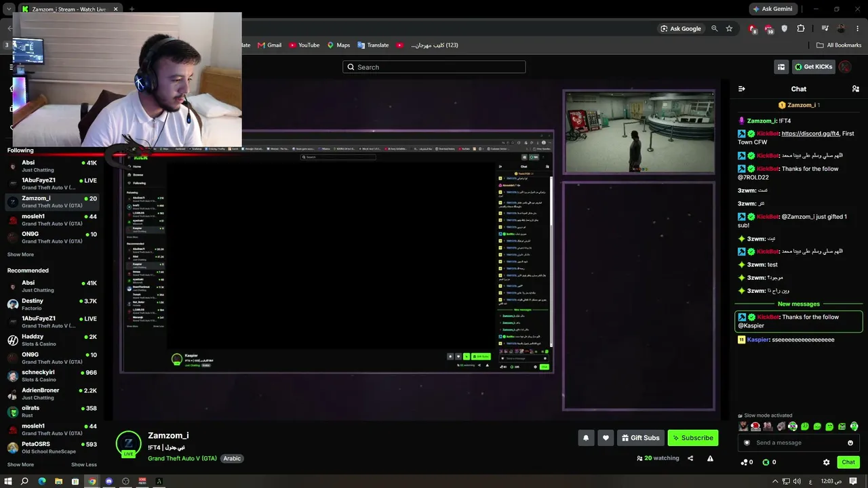This screenshot has height=488, width=868.
Task: Toggle follow heart button
Action: point(606,438)
